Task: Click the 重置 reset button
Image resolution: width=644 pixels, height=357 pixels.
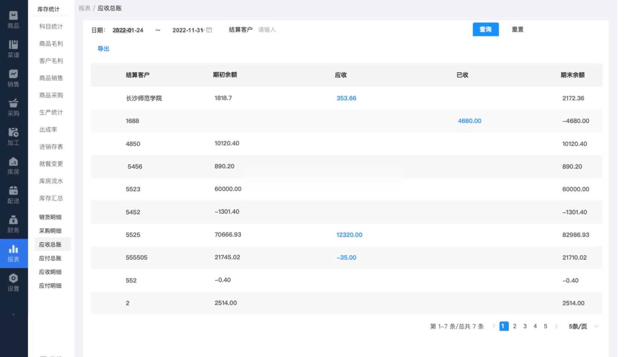Action: [517, 29]
